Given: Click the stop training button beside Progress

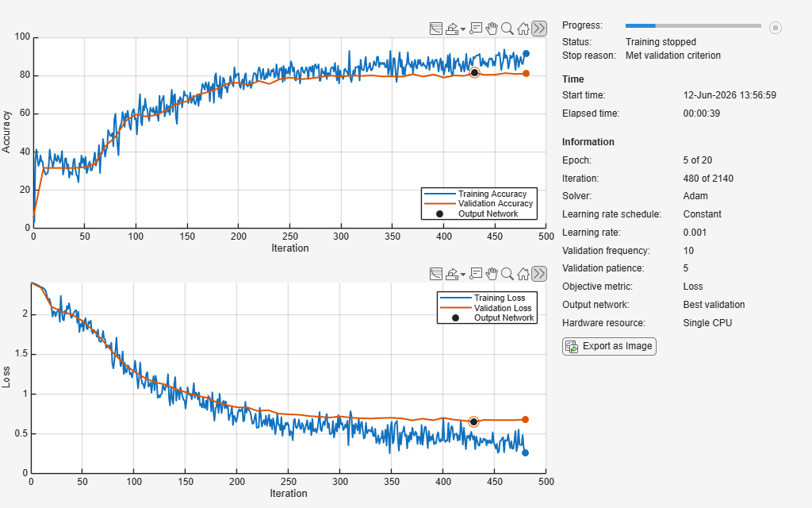Looking at the screenshot, I should click(775, 28).
